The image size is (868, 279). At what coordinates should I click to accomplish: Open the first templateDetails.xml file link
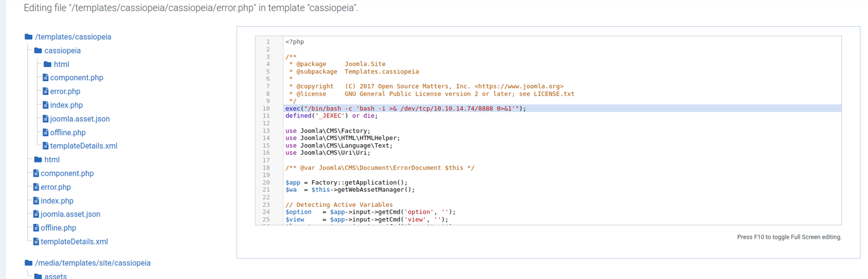click(x=83, y=146)
